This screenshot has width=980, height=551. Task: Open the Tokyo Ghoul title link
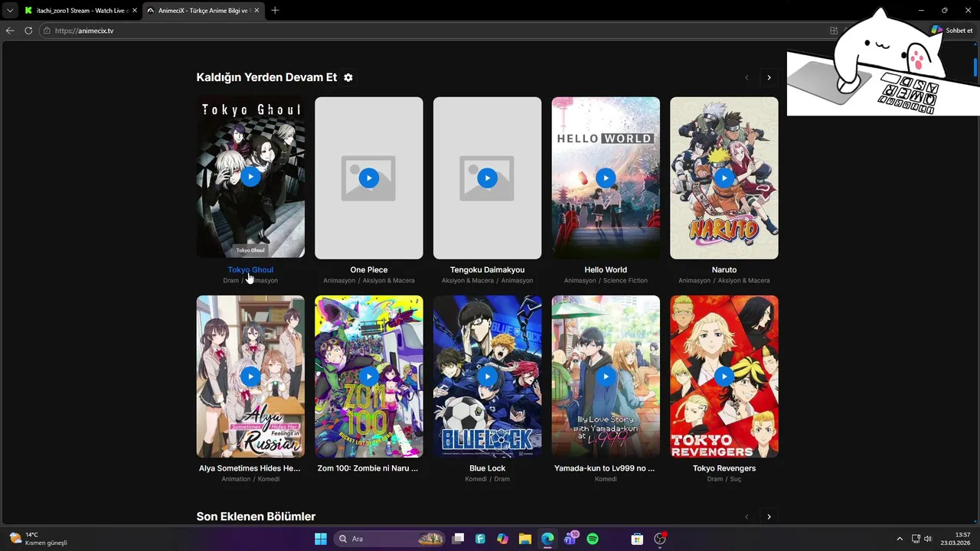(250, 269)
